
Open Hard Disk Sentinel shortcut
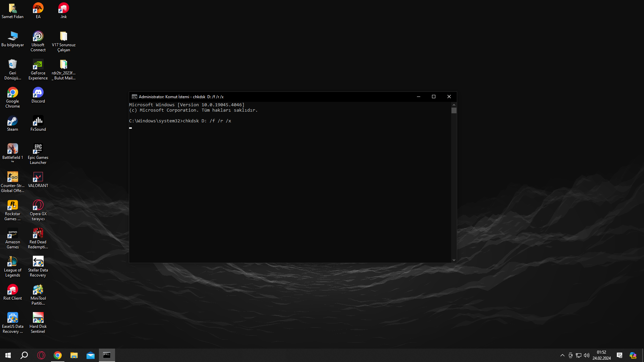point(38,323)
